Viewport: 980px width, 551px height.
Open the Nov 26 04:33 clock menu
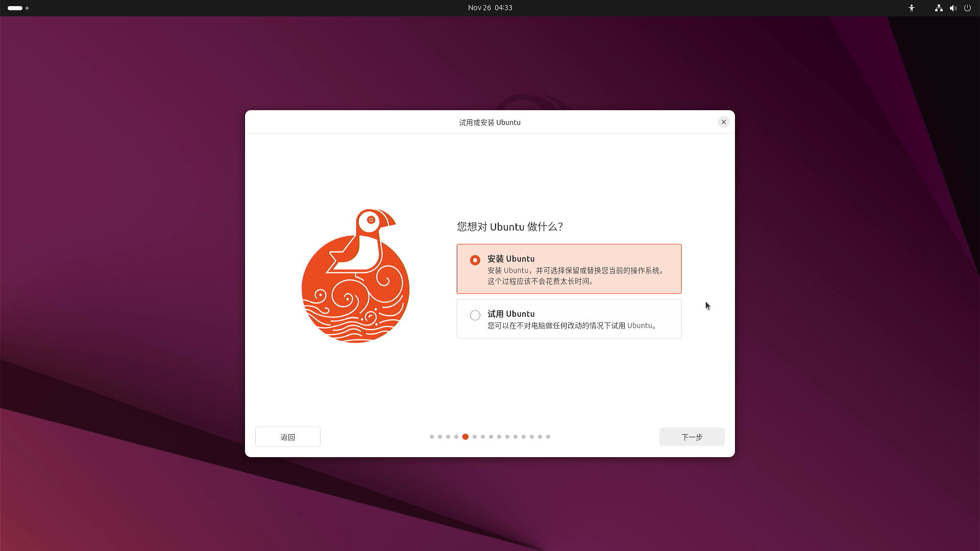[489, 8]
